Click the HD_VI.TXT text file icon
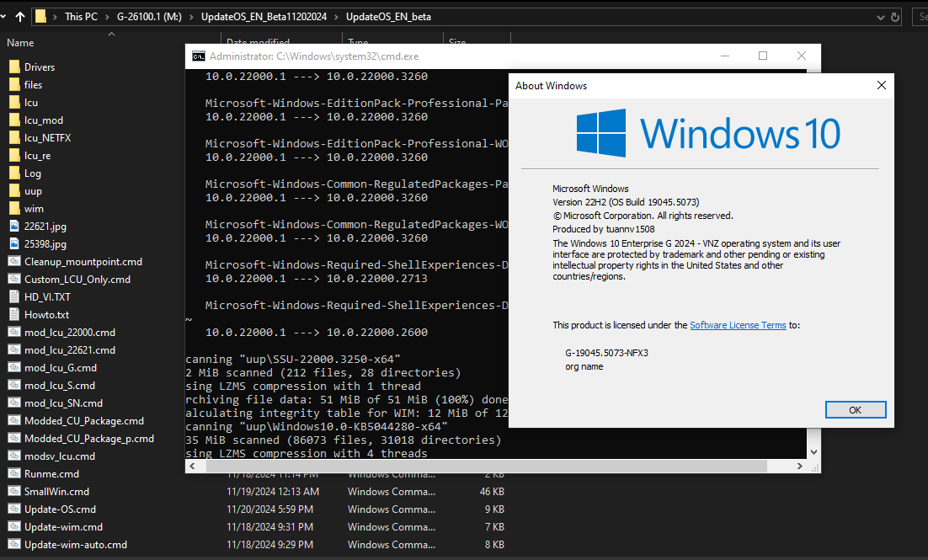Image resolution: width=928 pixels, height=560 pixels. click(15, 296)
